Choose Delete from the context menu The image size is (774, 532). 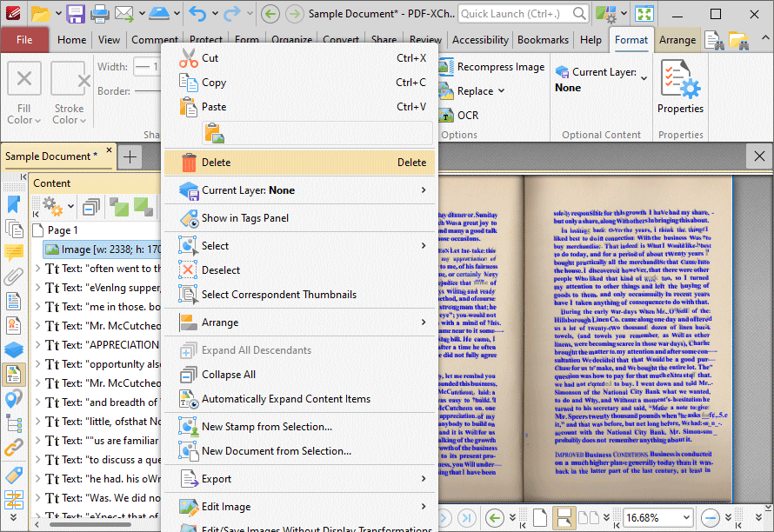(x=301, y=163)
